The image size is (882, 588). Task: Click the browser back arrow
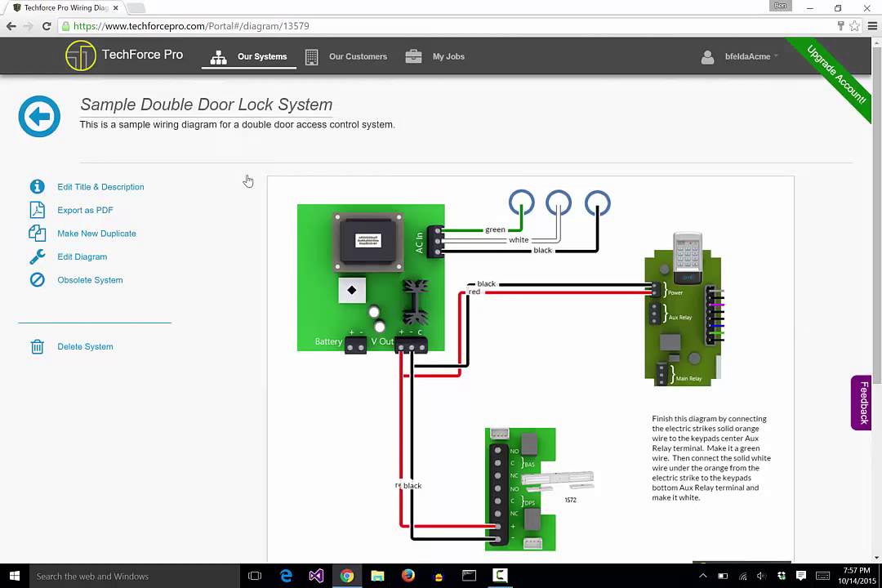point(11,26)
